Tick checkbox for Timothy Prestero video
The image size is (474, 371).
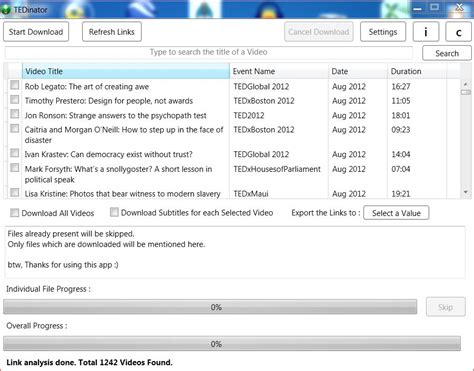pyautogui.click(x=14, y=99)
